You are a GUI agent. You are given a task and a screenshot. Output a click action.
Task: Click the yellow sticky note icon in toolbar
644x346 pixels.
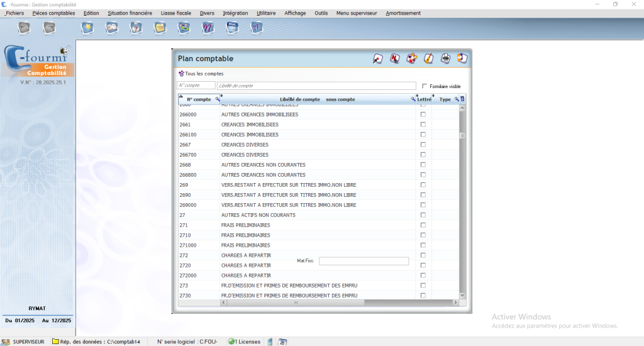click(160, 28)
